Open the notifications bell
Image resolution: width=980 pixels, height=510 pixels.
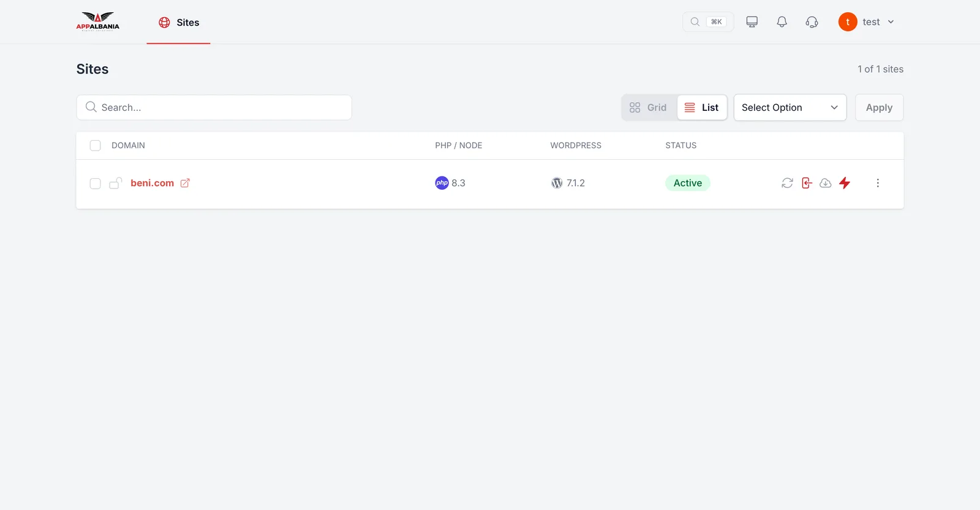tap(782, 22)
